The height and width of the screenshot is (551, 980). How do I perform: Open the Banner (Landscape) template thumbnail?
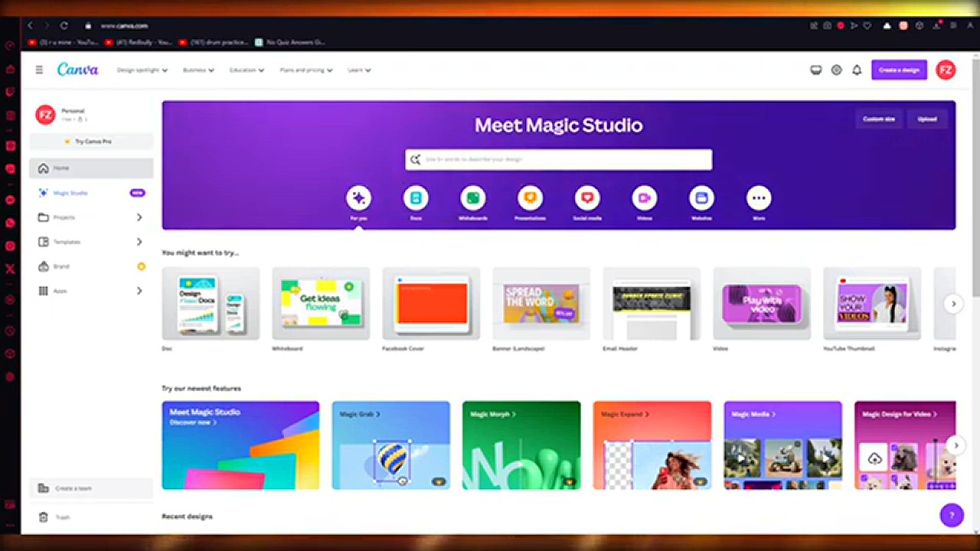click(542, 304)
